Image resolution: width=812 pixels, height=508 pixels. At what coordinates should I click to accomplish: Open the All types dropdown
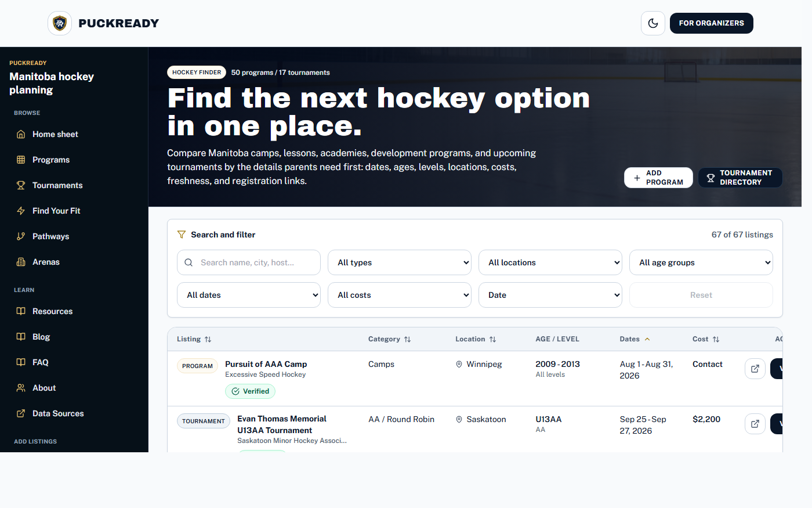coord(400,262)
